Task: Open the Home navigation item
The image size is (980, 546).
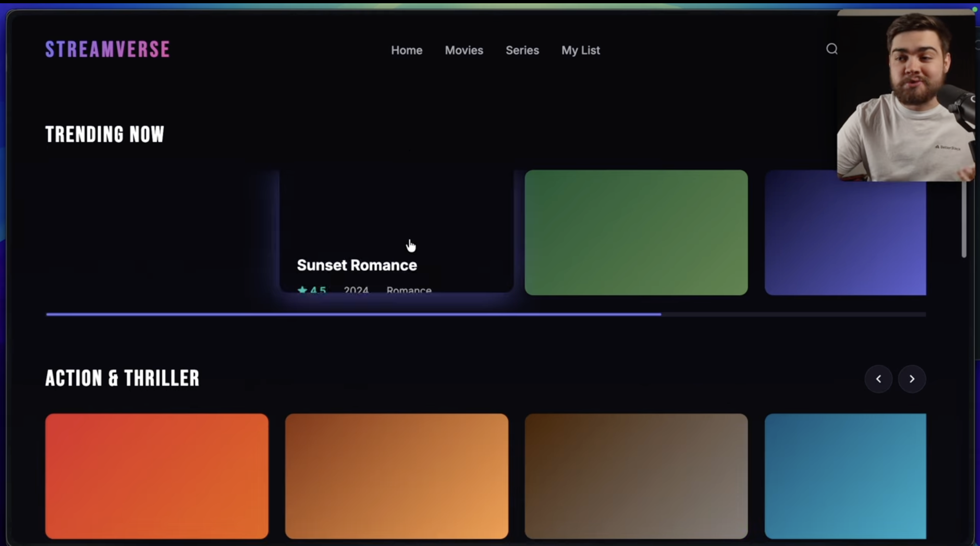Action: pos(406,50)
